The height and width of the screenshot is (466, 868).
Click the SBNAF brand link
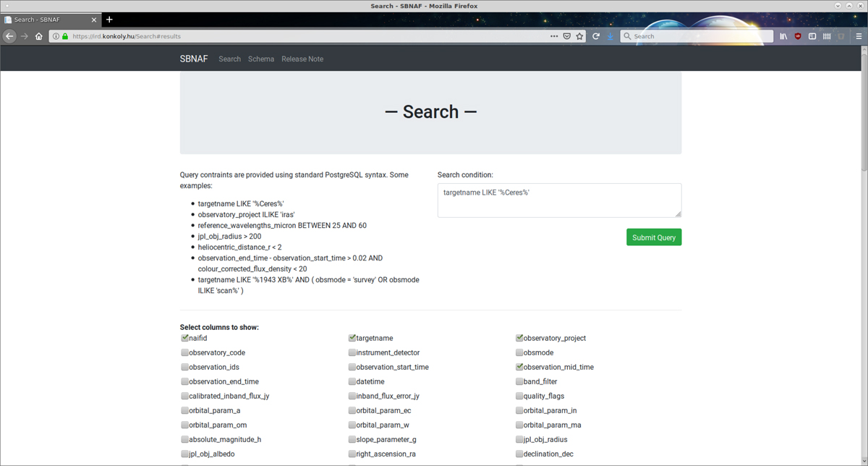pos(194,59)
